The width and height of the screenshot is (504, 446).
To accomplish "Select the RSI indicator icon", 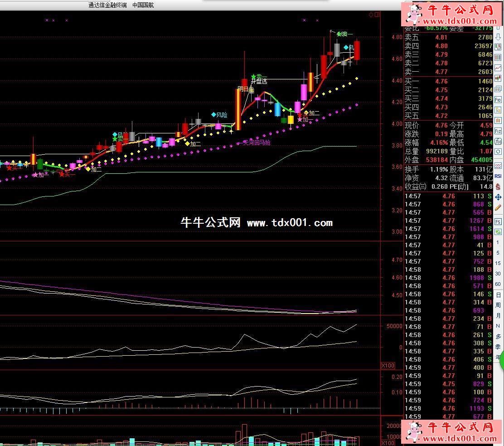I will (x=498, y=176).
